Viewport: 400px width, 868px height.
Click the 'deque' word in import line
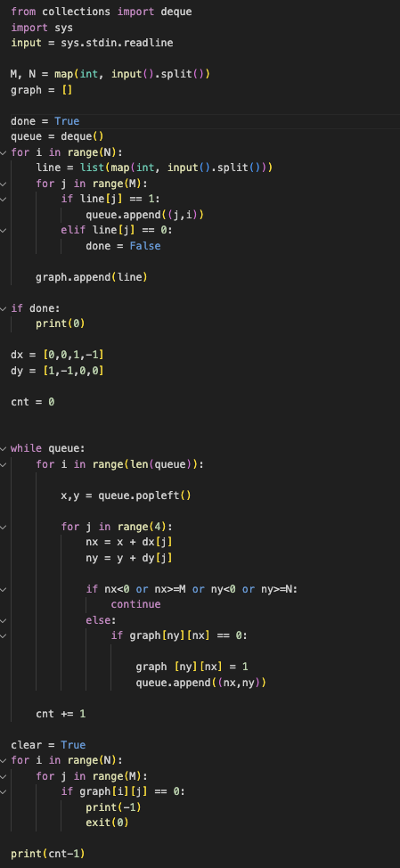coord(176,11)
